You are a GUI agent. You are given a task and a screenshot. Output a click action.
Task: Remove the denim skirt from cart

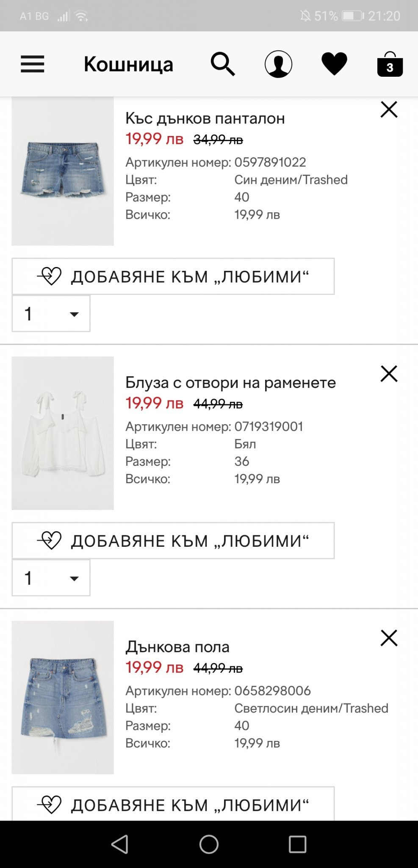tap(389, 638)
